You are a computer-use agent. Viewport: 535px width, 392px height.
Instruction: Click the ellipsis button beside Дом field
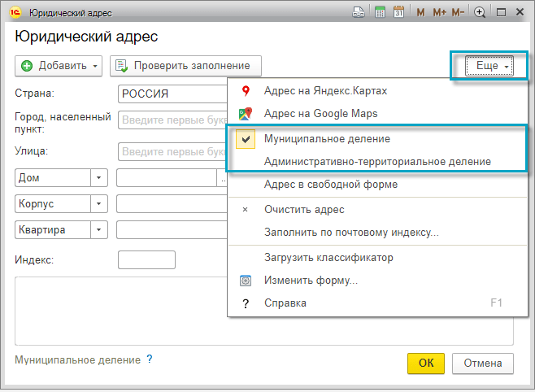click(223, 178)
